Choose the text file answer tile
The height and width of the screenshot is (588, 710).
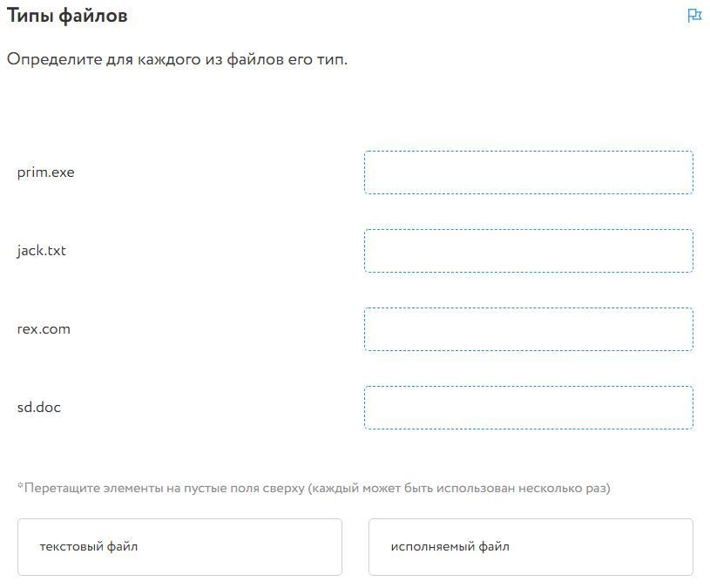coord(179,547)
